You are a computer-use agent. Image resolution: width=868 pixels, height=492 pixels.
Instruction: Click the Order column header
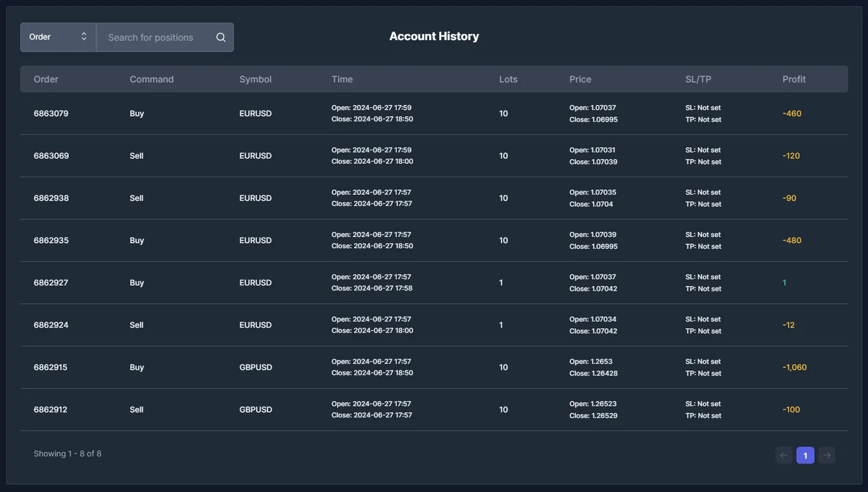tap(46, 79)
